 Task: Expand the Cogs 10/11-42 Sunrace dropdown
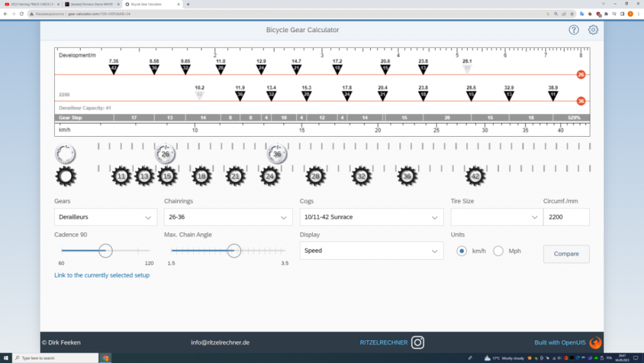[371, 217]
